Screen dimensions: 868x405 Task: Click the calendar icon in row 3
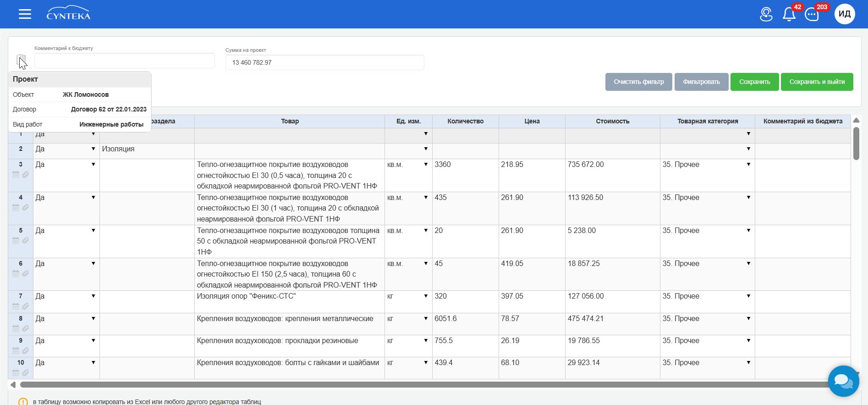(16, 175)
